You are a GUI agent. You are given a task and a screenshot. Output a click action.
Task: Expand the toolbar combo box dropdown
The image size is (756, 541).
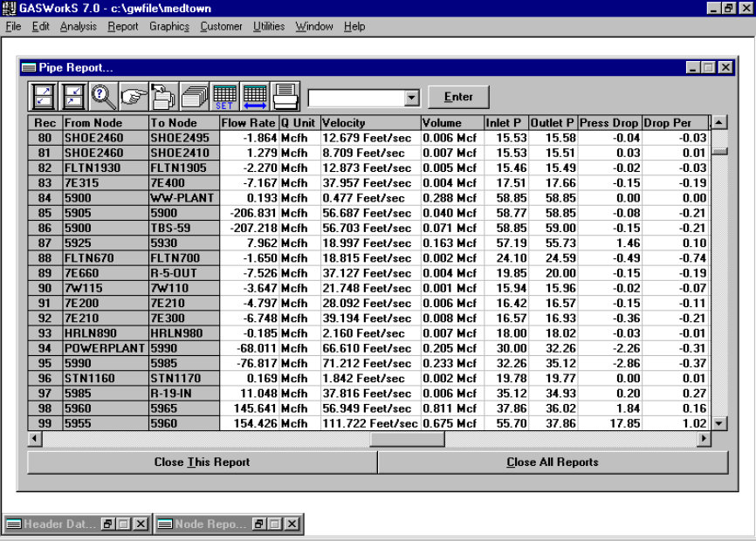coord(412,98)
